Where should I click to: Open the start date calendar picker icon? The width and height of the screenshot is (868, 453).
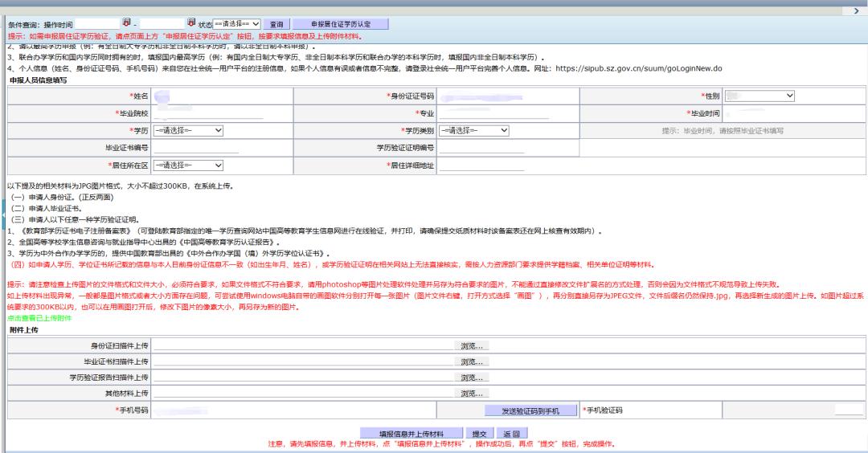(126, 23)
